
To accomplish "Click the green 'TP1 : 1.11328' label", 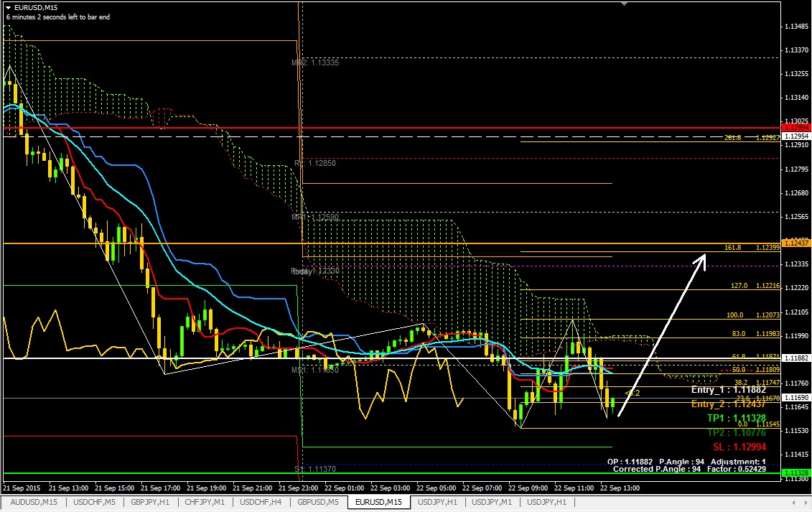I will tap(737, 418).
